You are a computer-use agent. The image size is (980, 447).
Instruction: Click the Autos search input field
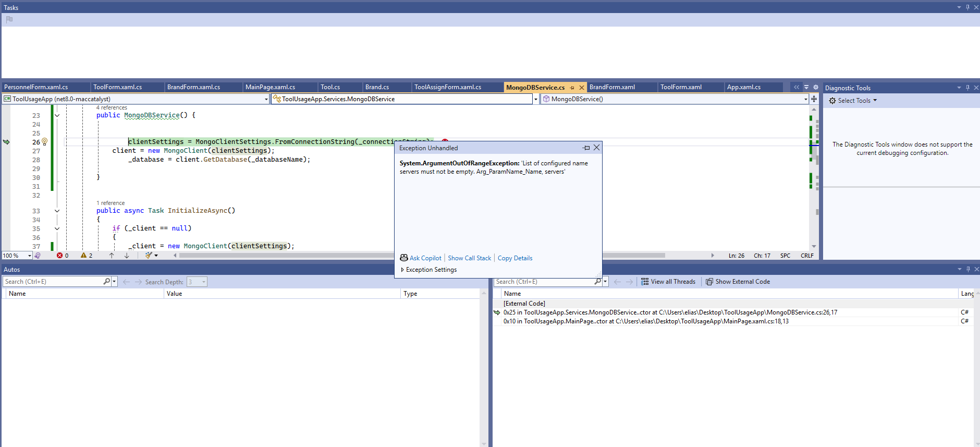tap(52, 282)
